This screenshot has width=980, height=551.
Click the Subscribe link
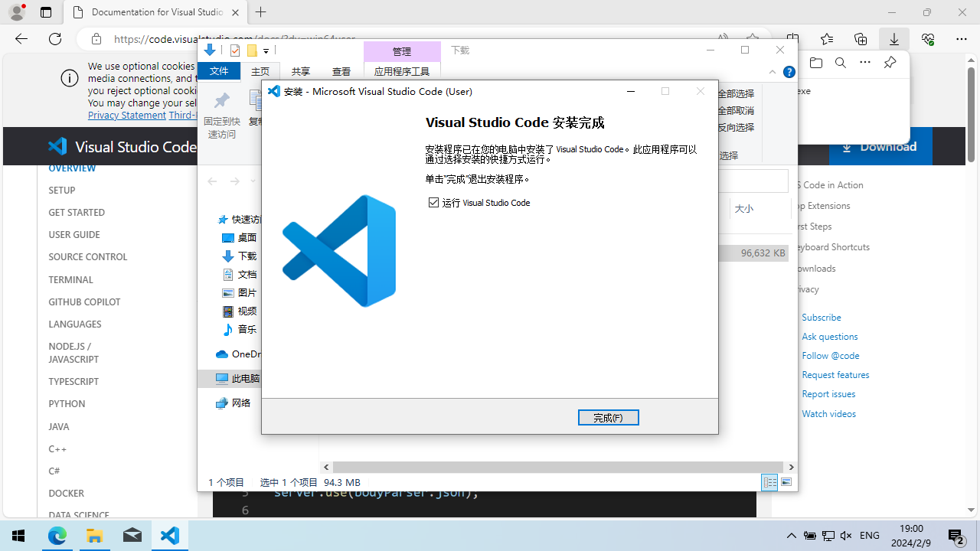[x=822, y=317]
